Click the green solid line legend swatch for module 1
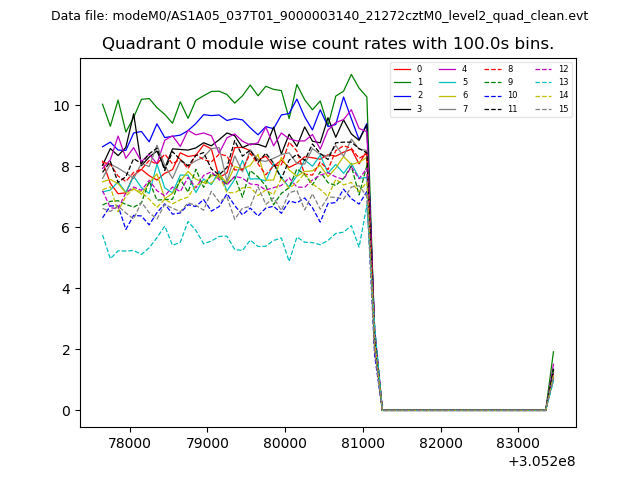Screen dimensions: 640x480 pyautogui.click(x=404, y=82)
